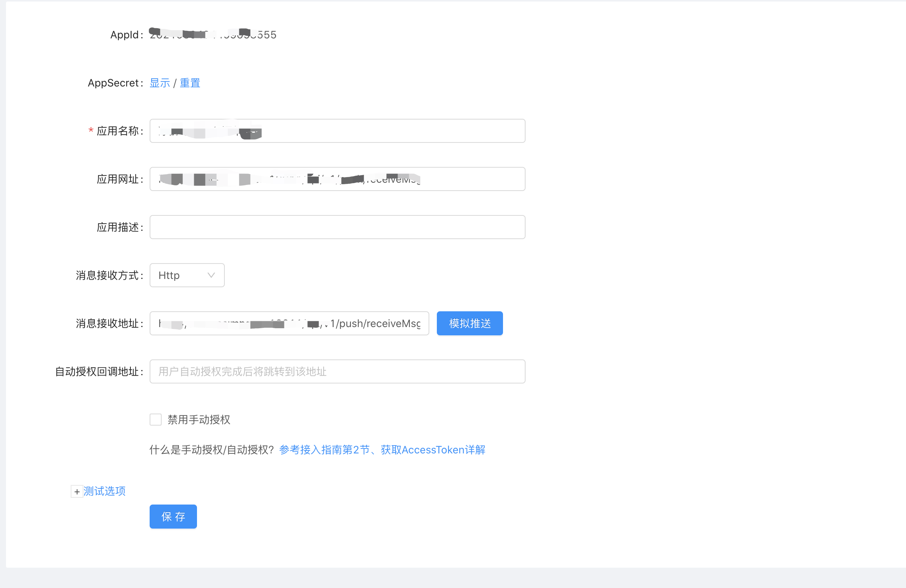
Task: Click the 应用网址 URL field
Action: [x=337, y=179]
